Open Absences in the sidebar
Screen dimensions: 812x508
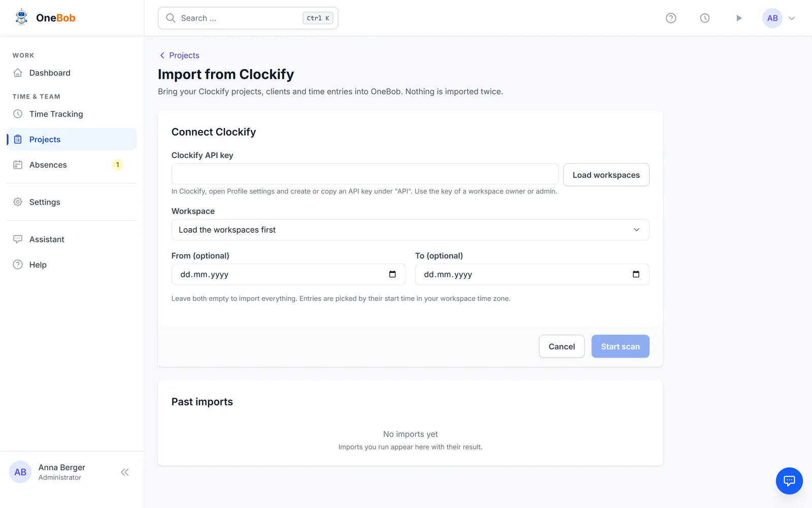click(72, 165)
